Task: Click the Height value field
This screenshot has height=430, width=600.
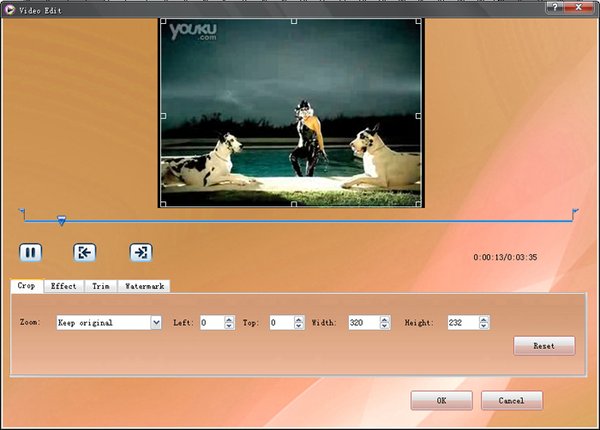Action: coord(463,322)
